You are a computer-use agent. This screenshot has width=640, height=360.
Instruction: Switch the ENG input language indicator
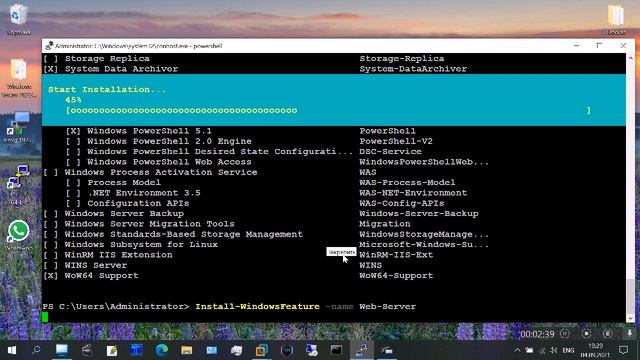point(568,350)
